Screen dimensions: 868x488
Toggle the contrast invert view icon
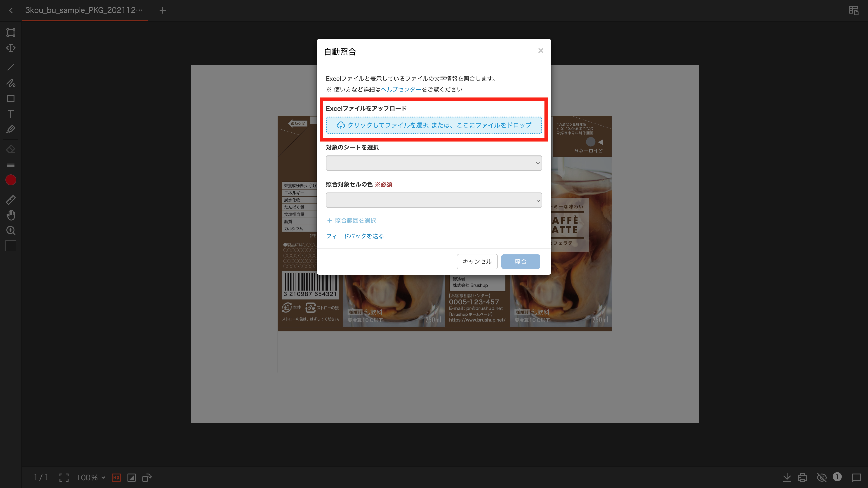[131, 478]
